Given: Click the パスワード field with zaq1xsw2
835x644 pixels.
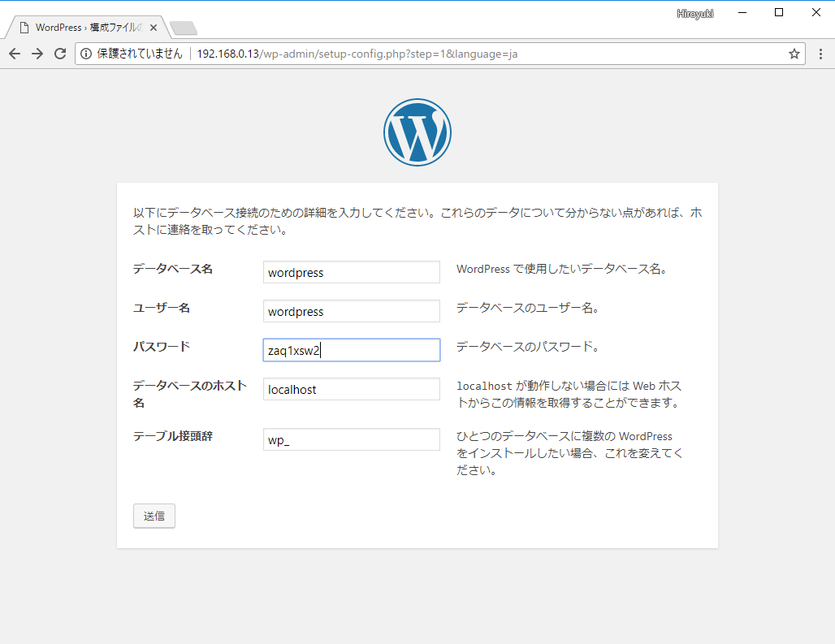Looking at the screenshot, I should pyautogui.click(x=352, y=350).
